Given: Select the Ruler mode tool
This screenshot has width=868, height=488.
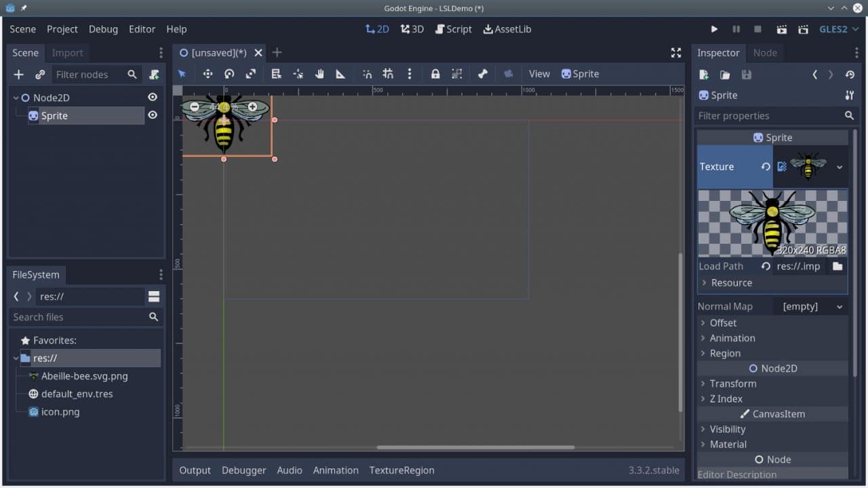Looking at the screenshot, I should click(x=341, y=74).
